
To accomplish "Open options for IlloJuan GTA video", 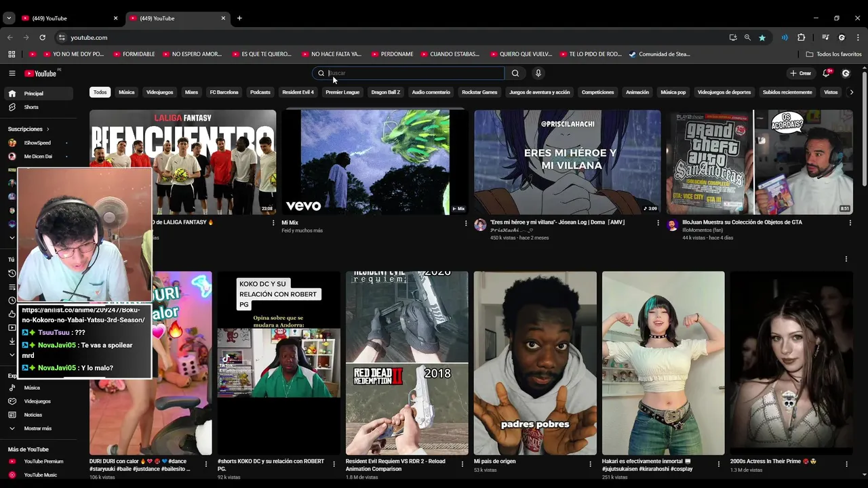I will pyautogui.click(x=850, y=223).
